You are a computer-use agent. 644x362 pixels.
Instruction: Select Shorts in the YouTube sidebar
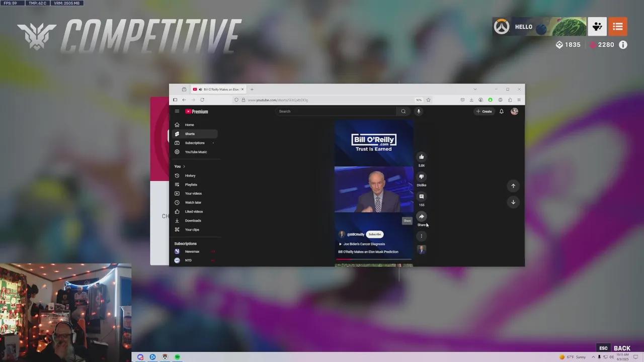(x=195, y=134)
